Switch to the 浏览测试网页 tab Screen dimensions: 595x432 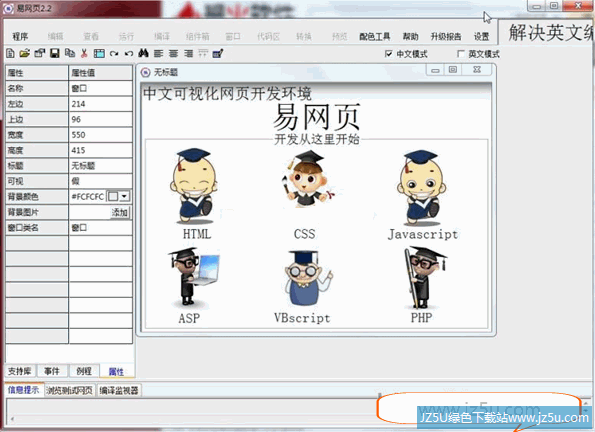pos(69,390)
